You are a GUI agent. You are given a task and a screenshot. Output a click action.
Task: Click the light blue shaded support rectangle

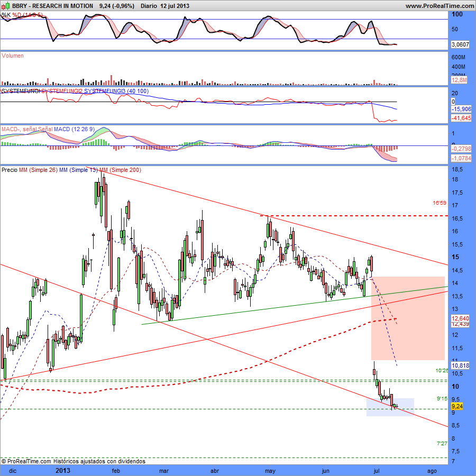390,407
